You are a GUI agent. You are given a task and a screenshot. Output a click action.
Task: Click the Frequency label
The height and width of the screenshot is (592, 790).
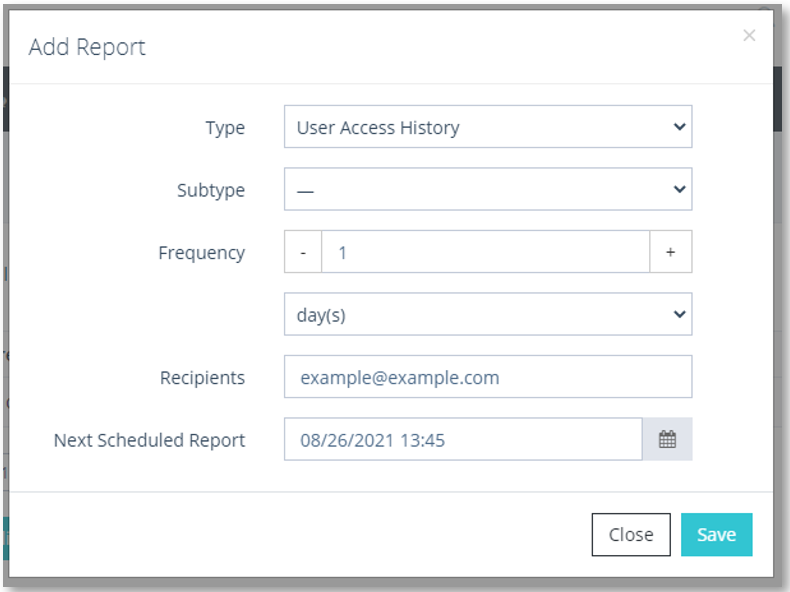[x=202, y=253]
